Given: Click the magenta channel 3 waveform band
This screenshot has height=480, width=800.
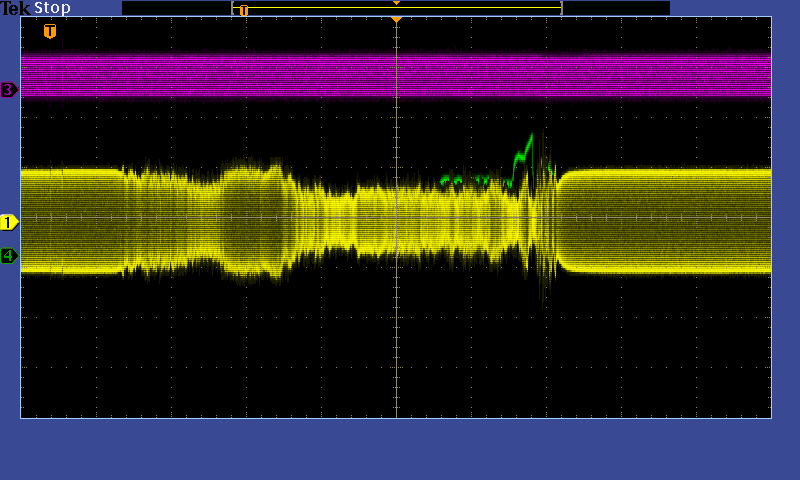Looking at the screenshot, I should pyautogui.click(x=300, y=76).
